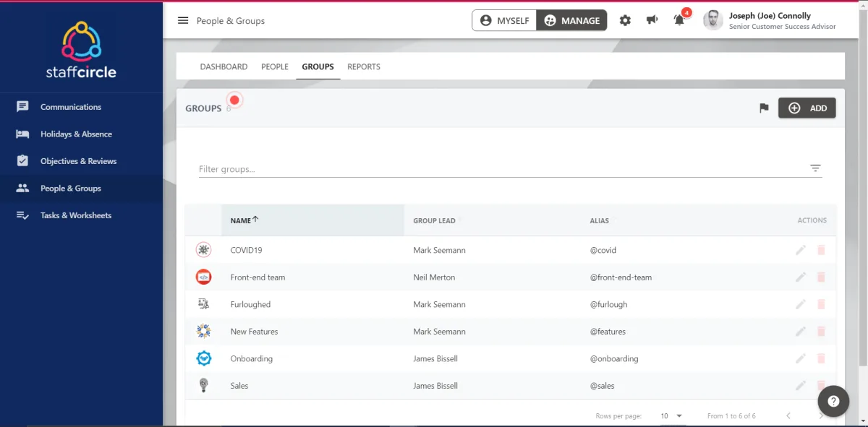
Task: Edit the COVID19 group
Action: (x=800, y=250)
